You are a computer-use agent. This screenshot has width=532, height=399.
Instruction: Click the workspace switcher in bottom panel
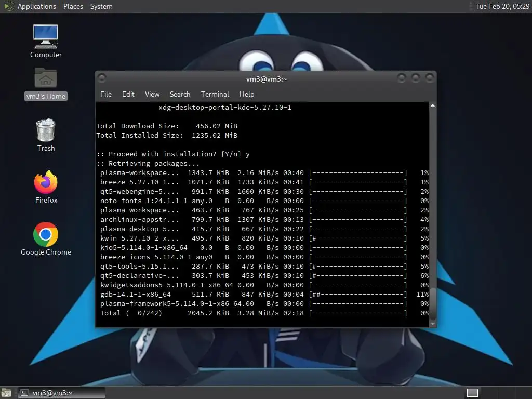click(x=472, y=393)
